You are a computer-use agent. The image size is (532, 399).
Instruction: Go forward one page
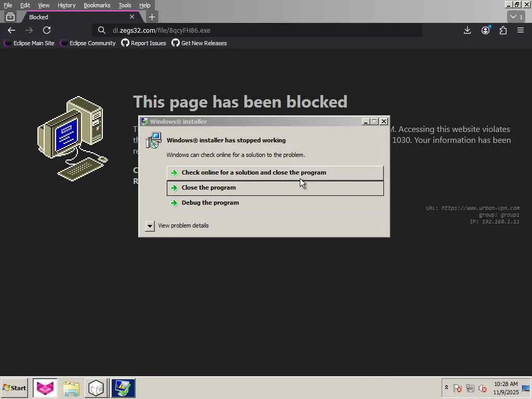29,30
